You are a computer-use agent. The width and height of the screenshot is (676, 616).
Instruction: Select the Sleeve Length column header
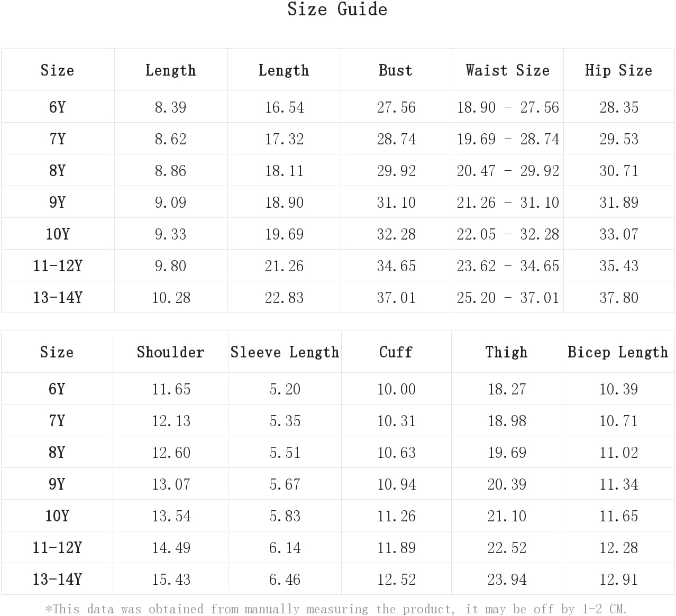285,352
